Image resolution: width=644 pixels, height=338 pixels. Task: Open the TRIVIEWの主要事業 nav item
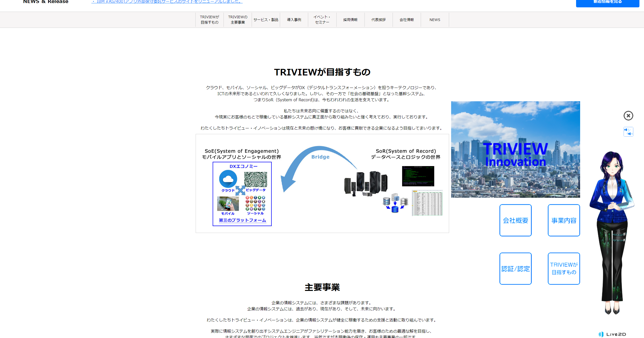point(238,20)
